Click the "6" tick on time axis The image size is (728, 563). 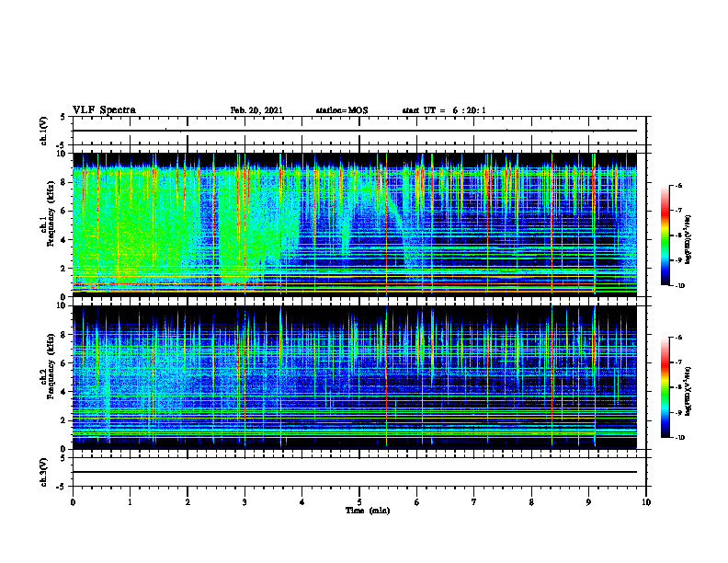click(417, 502)
